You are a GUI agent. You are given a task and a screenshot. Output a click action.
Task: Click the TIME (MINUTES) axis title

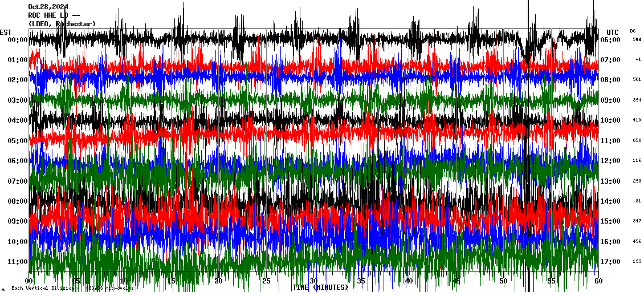pos(320,287)
